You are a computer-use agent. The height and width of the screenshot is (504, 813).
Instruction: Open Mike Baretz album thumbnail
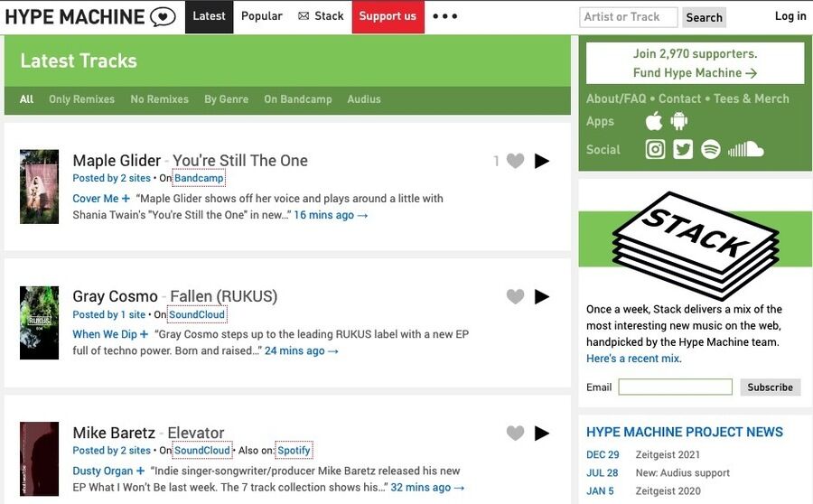pos(39,459)
